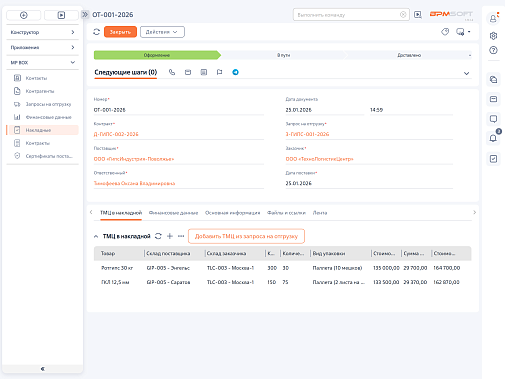Expand sidebar using double-chevron icon
The image size is (505, 379).
click(x=85, y=15)
